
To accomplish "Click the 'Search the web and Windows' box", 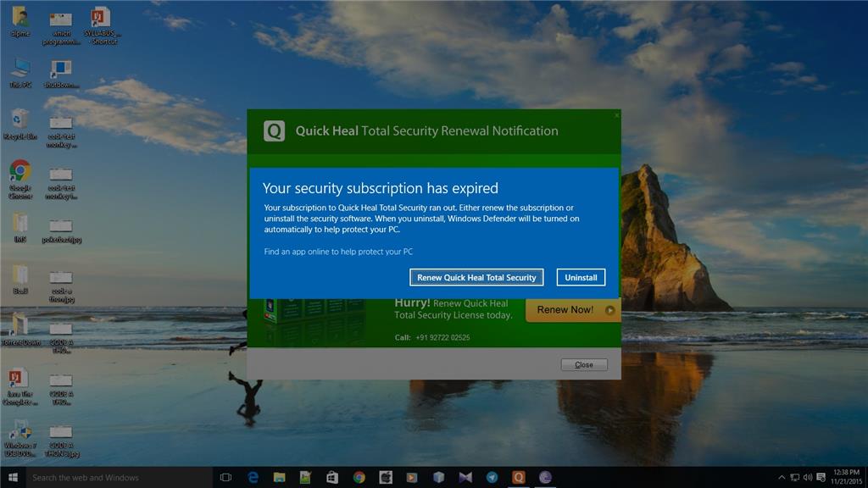I will pos(119,477).
